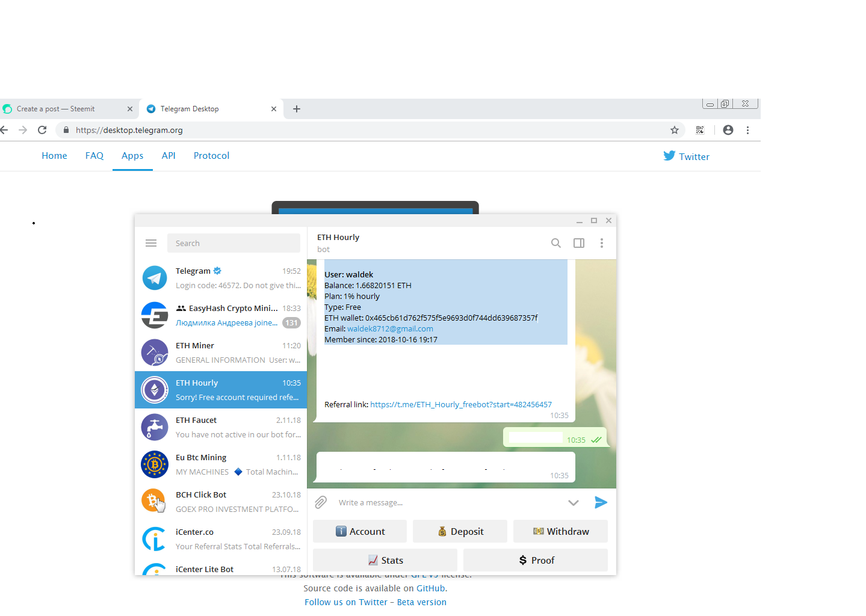Bookmark this page with the star icon
Screen dimensions: 866x616
[x=675, y=130]
